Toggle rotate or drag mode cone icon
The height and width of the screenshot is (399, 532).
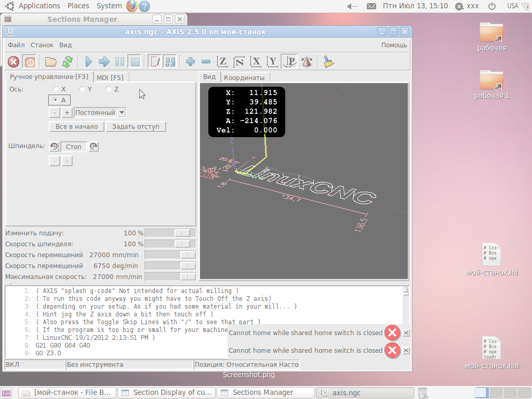(307, 62)
